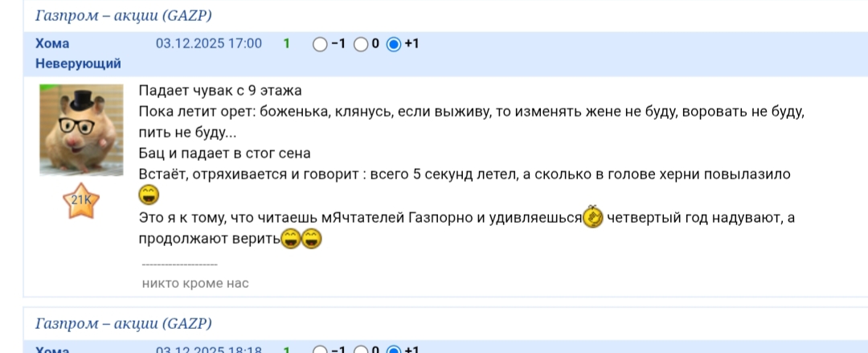This screenshot has height=353, width=868.
Task: Click the facepalm emoji after 'удивляешься'
Action: click(x=593, y=217)
